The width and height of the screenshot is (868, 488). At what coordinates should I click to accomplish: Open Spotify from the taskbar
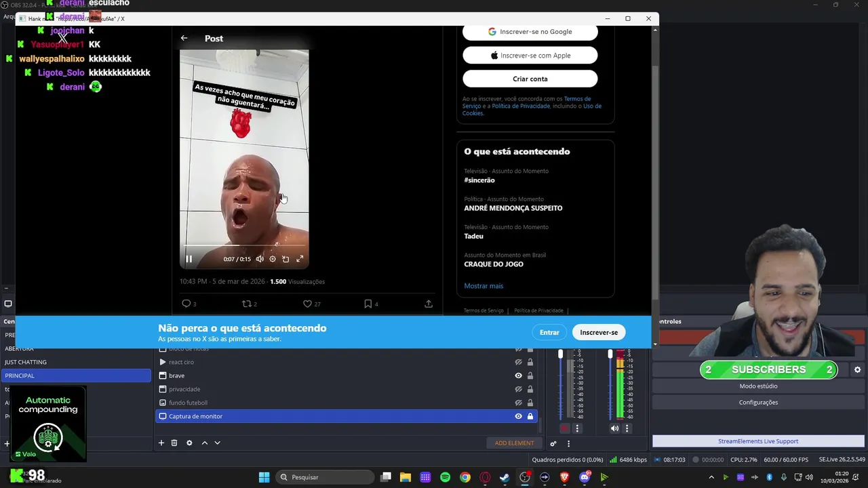445,477
